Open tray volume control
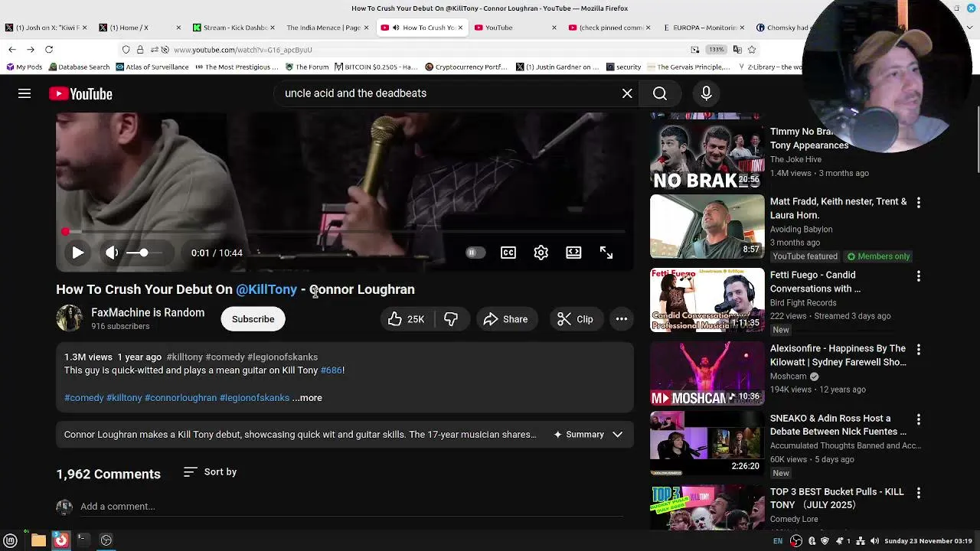The width and height of the screenshot is (980, 551). 875,541
